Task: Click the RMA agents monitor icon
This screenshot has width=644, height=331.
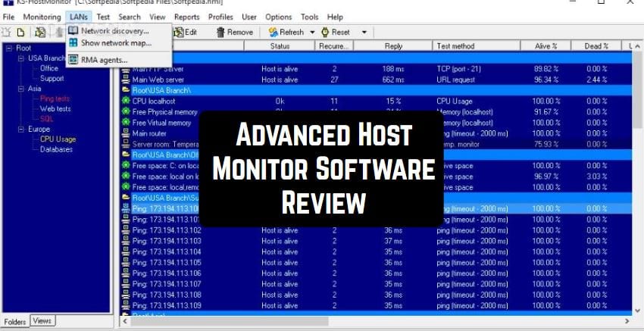Action: [x=73, y=60]
